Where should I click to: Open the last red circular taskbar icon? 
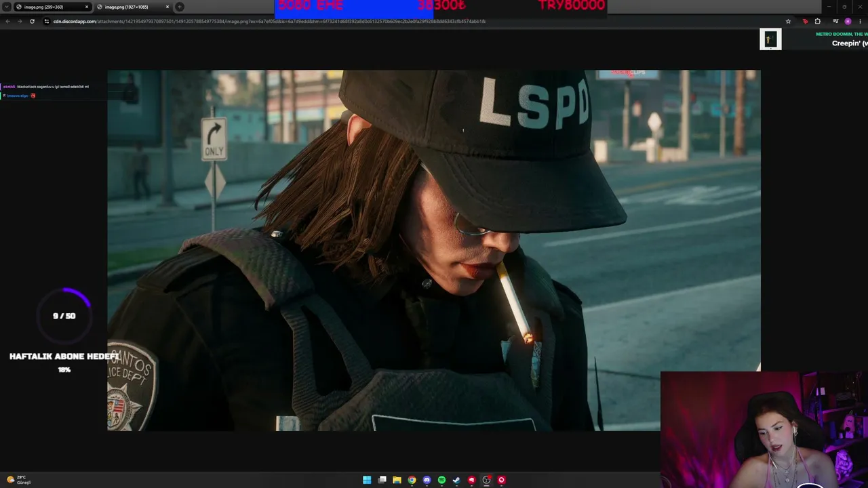click(x=501, y=480)
